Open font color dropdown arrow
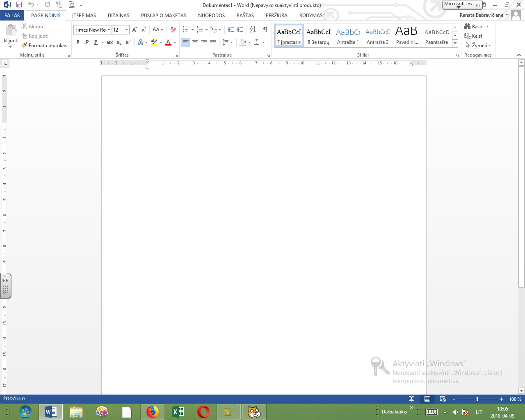 coord(175,42)
